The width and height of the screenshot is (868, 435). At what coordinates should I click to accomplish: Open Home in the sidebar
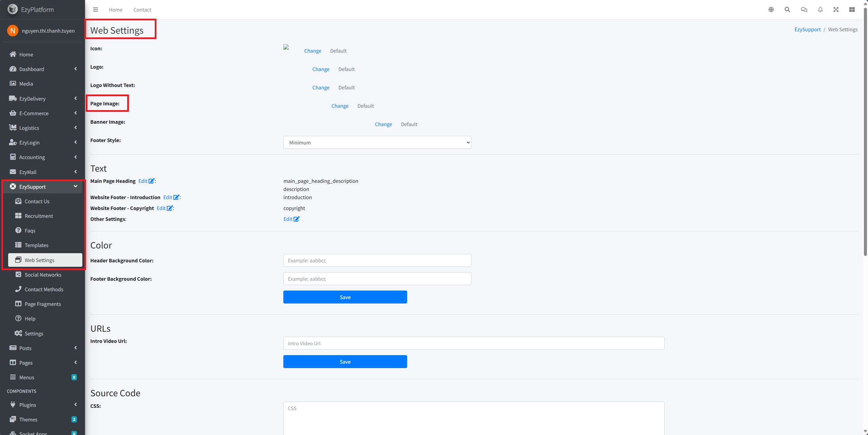pos(43,54)
